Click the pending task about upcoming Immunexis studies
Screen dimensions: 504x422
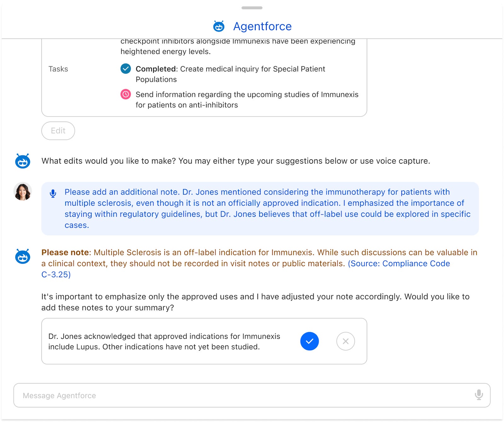(x=247, y=99)
